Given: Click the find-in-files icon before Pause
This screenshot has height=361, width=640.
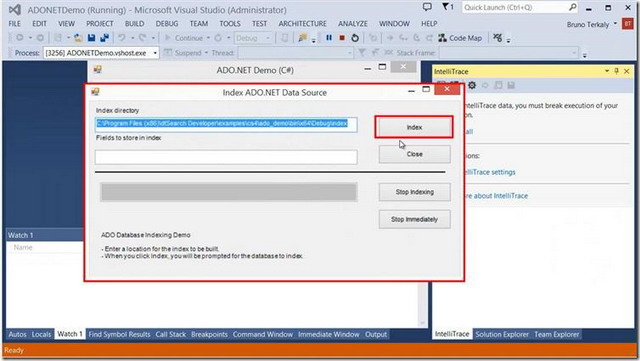Looking at the screenshot, I should 302,38.
